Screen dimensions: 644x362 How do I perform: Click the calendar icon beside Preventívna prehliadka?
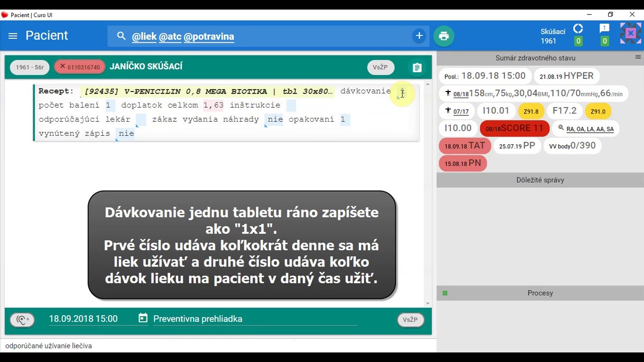tap(143, 318)
